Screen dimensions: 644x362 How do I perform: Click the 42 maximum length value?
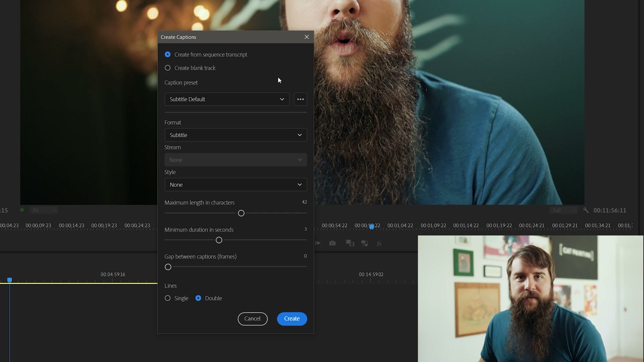click(304, 202)
